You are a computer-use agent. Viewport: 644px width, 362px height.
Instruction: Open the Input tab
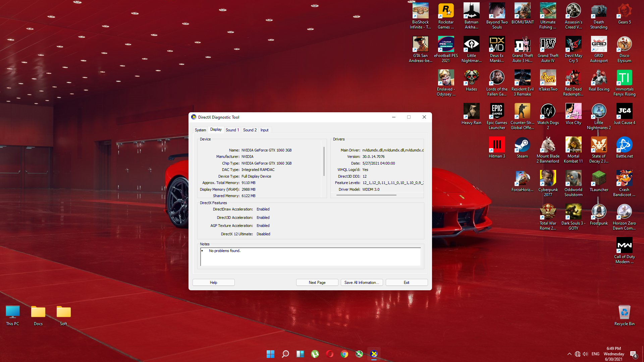[264, 130]
